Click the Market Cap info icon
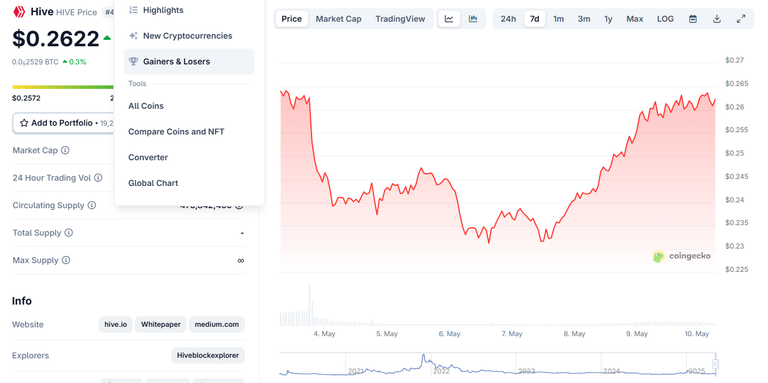Image resolution: width=768 pixels, height=383 pixels. click(65, 150)
